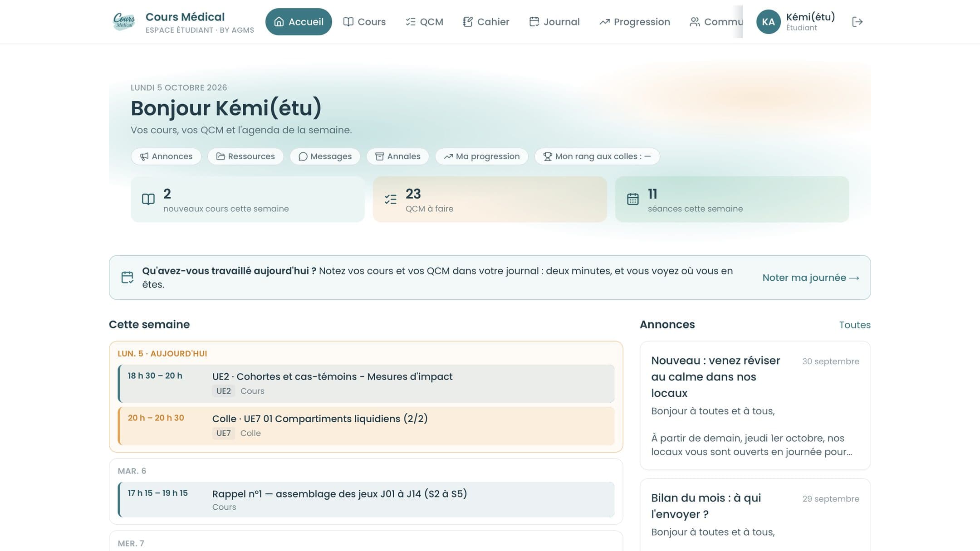Switch to the Cahier tab
Viewport: 980px width, 551px height.
click(486, 22)
